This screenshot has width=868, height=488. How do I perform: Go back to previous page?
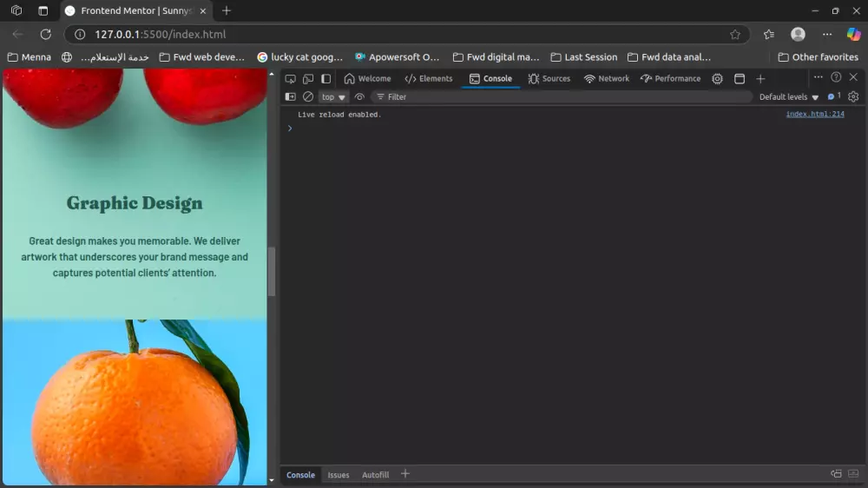tap(17, 35)
